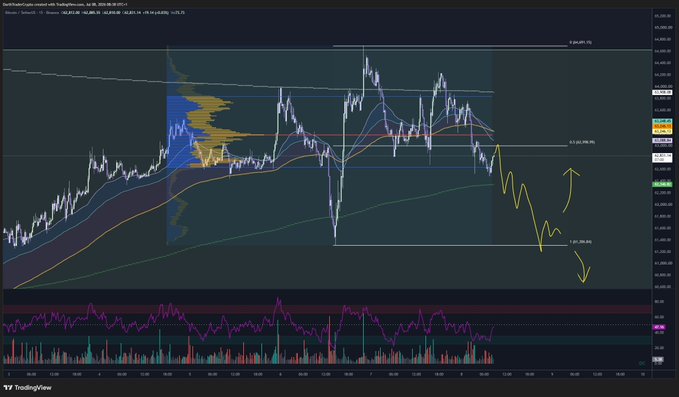Click the white 63,908 price axis label
The width and height of the screenshot is (679, 397).
tap(662, 92)
